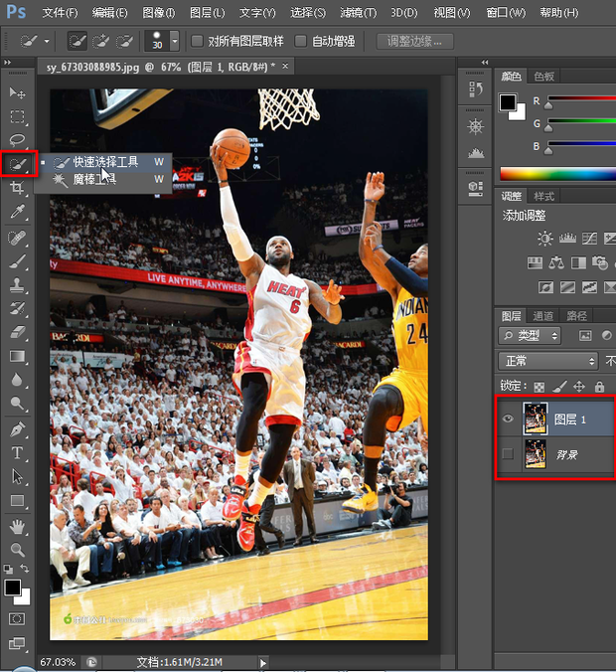Screen dimensions: 616x672
Task: Close the sy_67303088985.jpg document tab
Action: 285,67
